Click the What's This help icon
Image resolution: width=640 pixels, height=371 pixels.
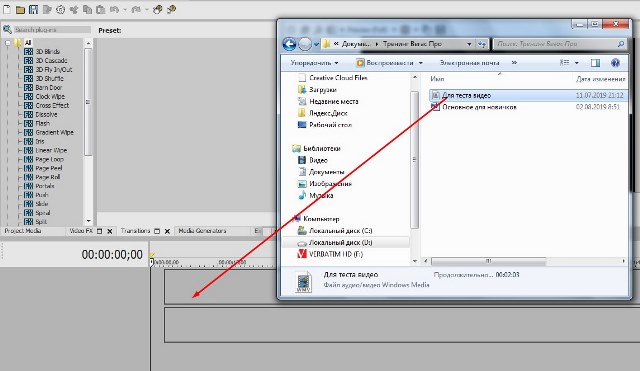click(171, 9)
